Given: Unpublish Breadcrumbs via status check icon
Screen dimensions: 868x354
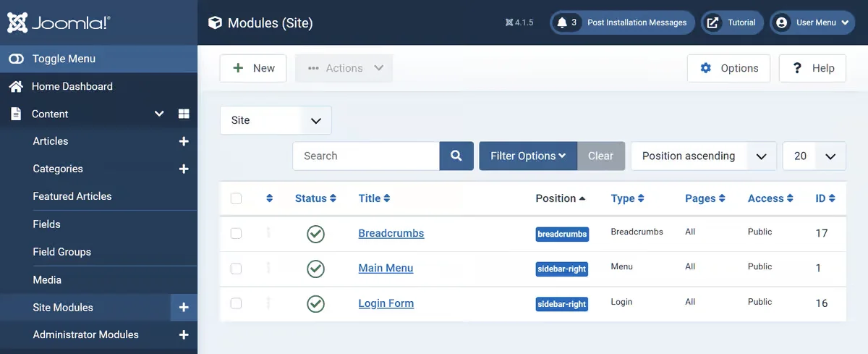Looking at the screenshot, I should click(315, 234).
